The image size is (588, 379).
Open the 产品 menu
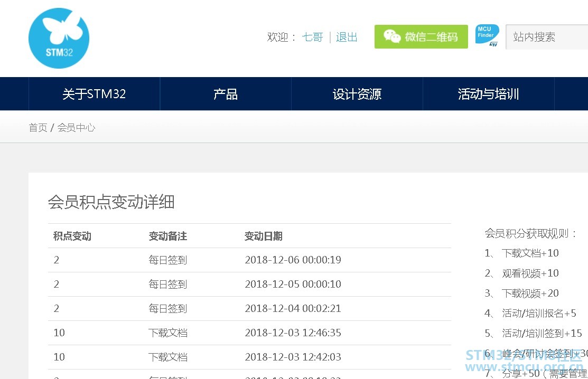pyautogui.click(x=226, y=94)
